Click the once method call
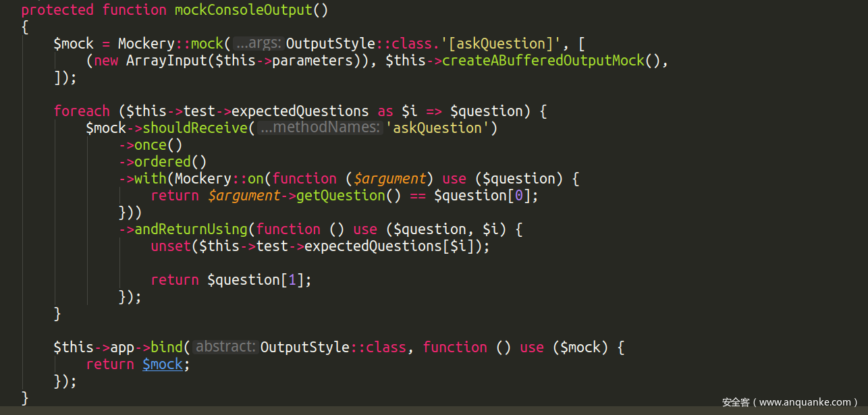Screen dimensions: 868x415 pyautogui.click(x=150, y=145)
